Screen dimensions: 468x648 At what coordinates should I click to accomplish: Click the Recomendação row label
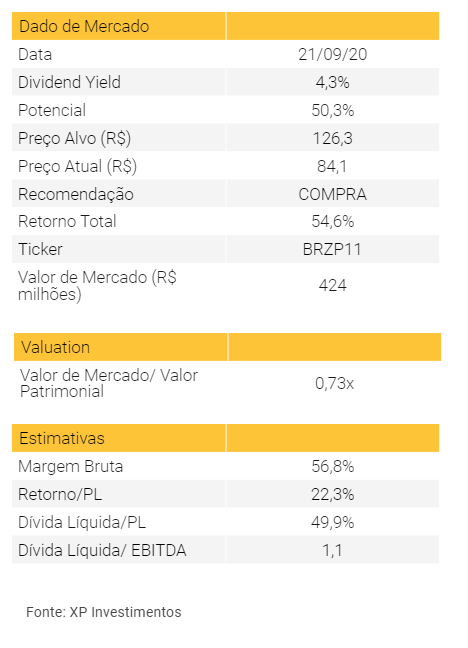tap(76, 194)
